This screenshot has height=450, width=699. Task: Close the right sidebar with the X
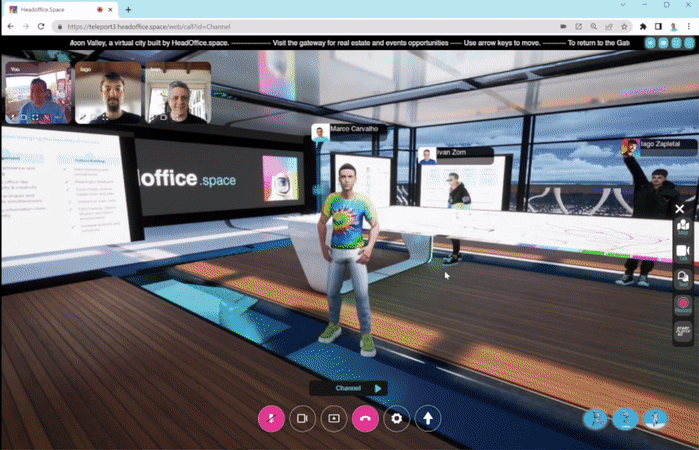pos(680,209)
